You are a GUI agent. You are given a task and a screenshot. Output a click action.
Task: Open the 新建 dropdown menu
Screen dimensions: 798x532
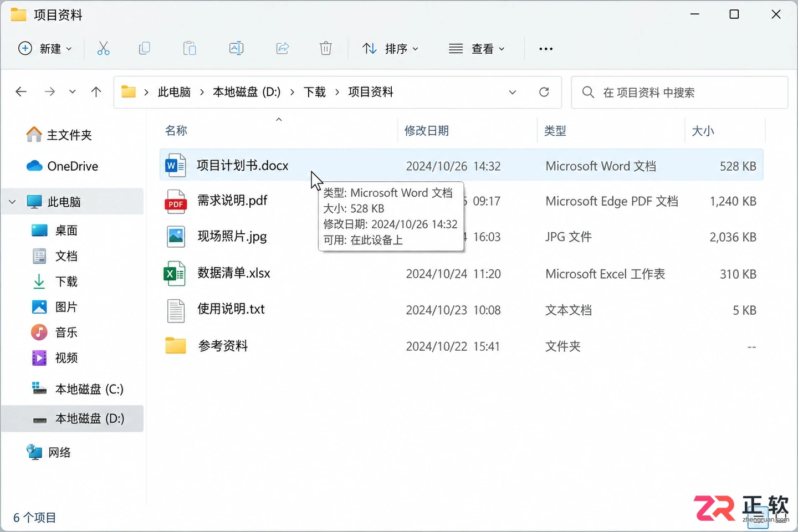(45, 49)
